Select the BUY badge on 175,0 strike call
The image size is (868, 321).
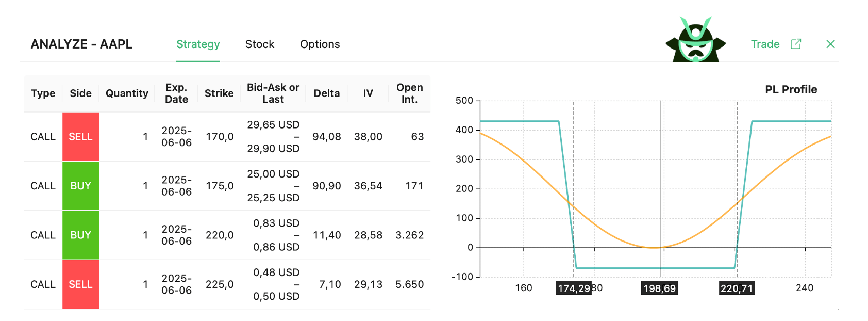point(81,186)
